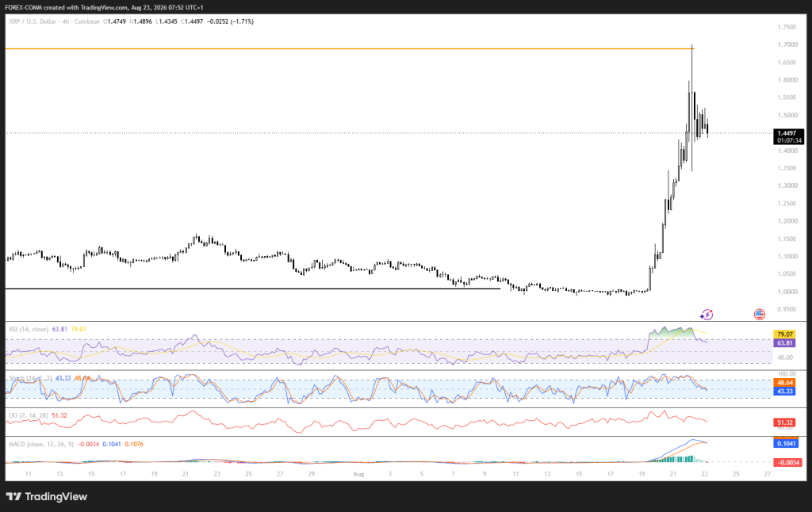Click the yellow 79.07 RSI badge on the axis
Image resolution: width=812 pixels, height=512 pixels.
click(784, 334)
